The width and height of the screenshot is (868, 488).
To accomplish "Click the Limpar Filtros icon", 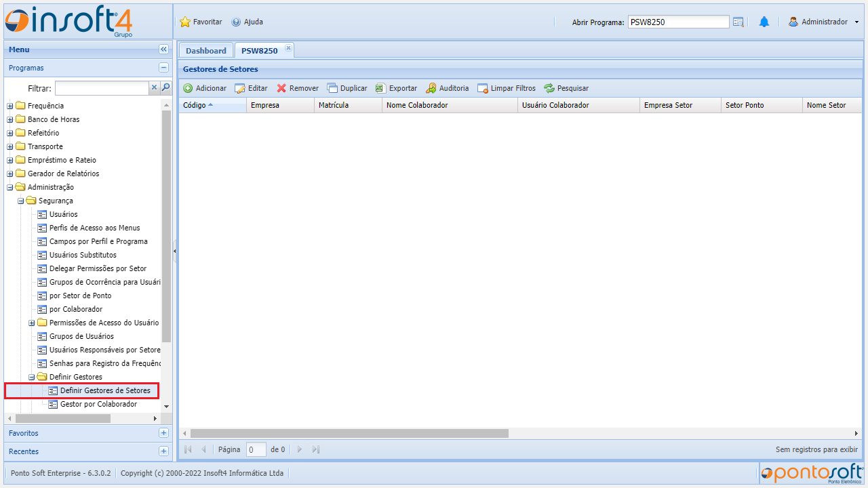I will pyautogui.click(x=483, y=88).
